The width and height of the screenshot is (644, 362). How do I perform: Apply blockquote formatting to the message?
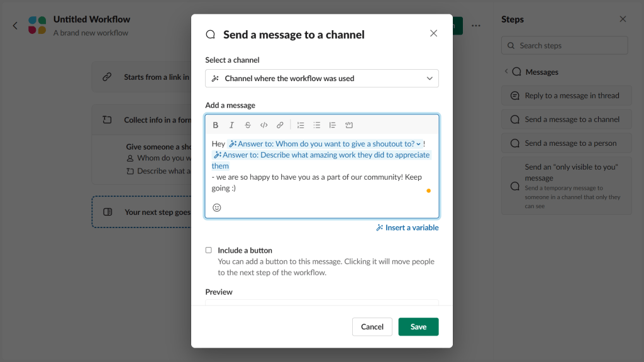click(x=332, y=125)
